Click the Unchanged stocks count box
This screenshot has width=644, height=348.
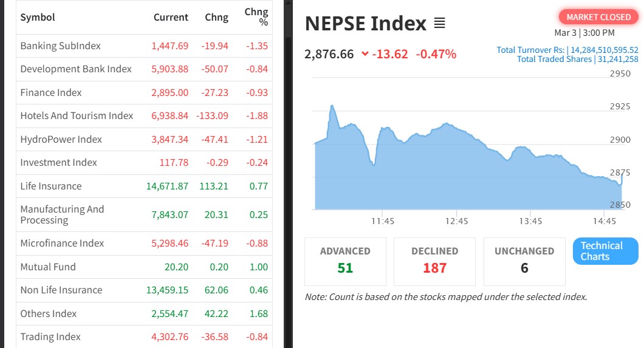(524, 261)
